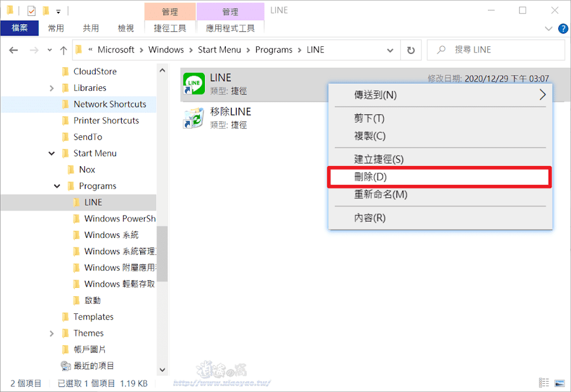Click the 移除LINE uninstall shortcut icon
This screenshot has width=571, height=392.
tap(194, 118)
